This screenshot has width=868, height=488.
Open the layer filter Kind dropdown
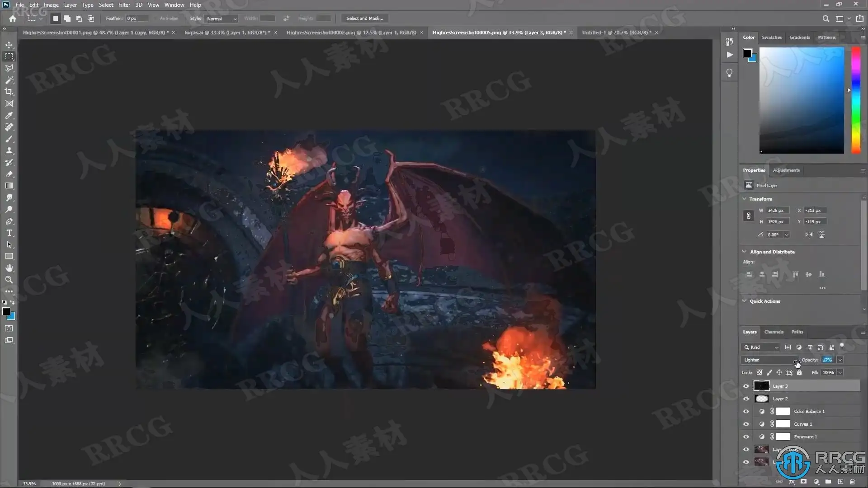[761, 347]
